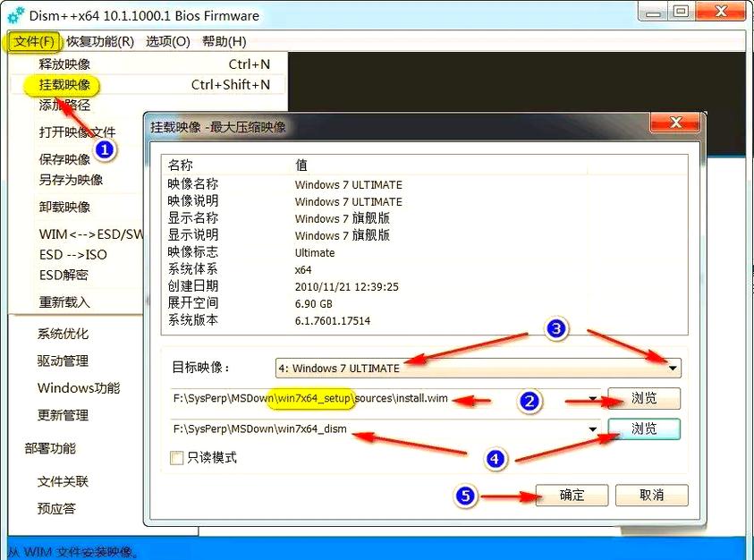Click the 名称 column header
This screenshot has height=560, width=754.
(226, 165)
